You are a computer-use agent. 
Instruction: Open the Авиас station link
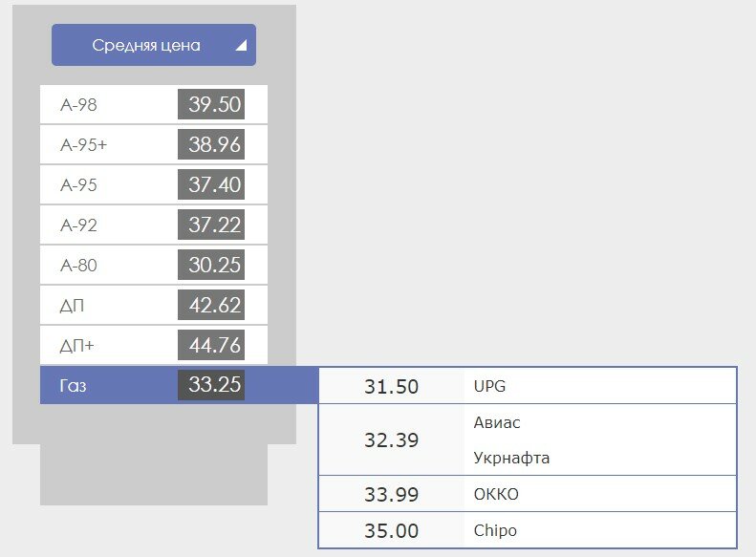click(x=497, y=422)
